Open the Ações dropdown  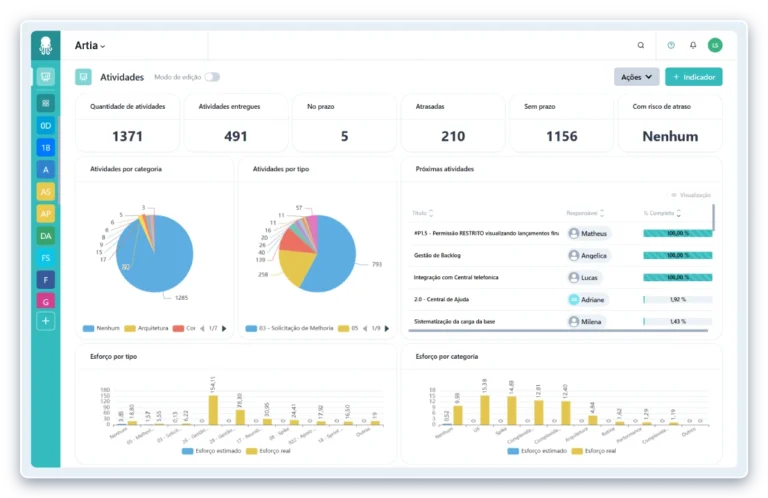[636, 77]
